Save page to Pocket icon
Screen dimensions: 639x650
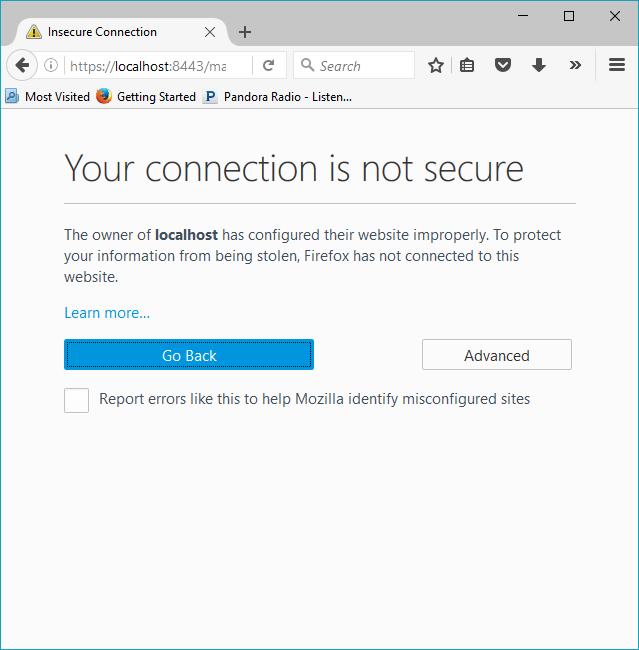pos(503,65)
